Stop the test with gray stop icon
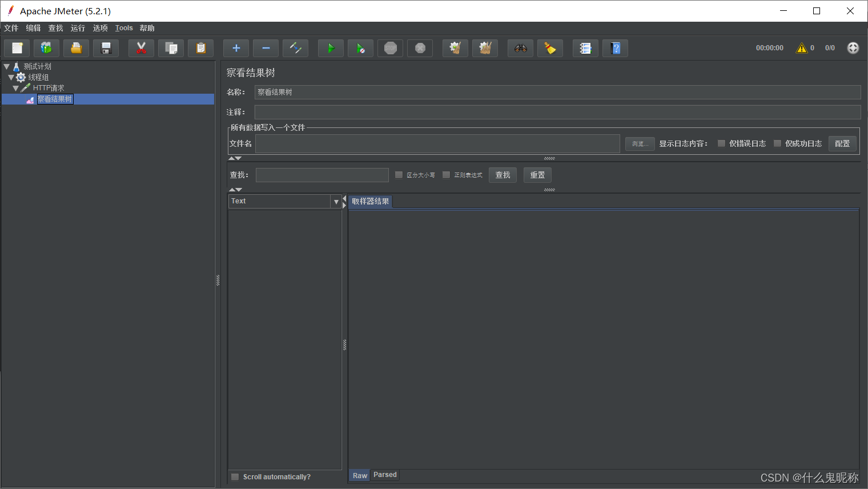The height and width of the screenshot is (489, 868). point(391,49)
